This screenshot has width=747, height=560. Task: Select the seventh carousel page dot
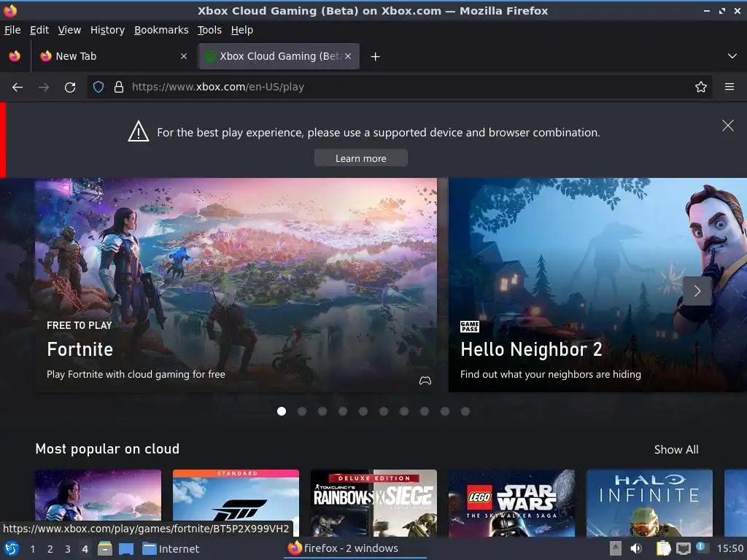pyautogui.click(x=404, y=411)
